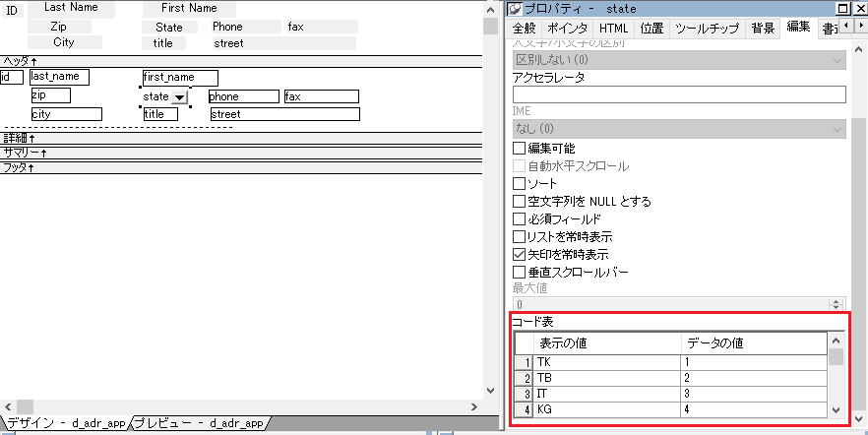Open the IME dropdown list
The height and width of the screenshot is (435, 868).
click(837, 129)
